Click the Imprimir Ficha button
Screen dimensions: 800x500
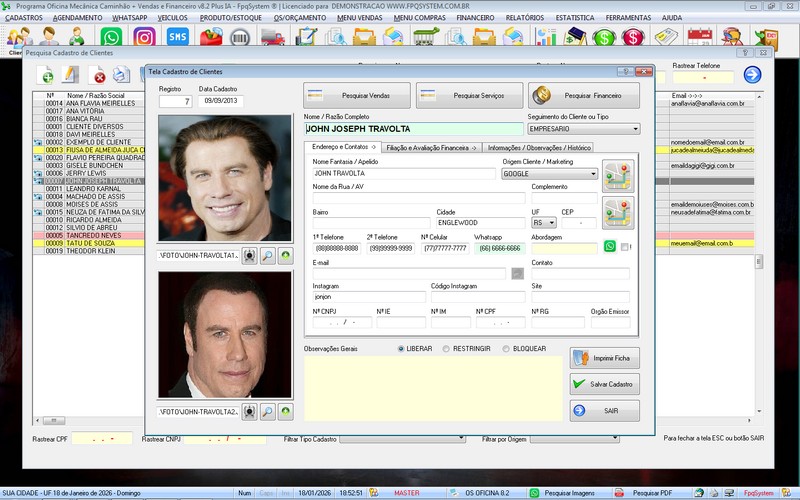point(605,358)
